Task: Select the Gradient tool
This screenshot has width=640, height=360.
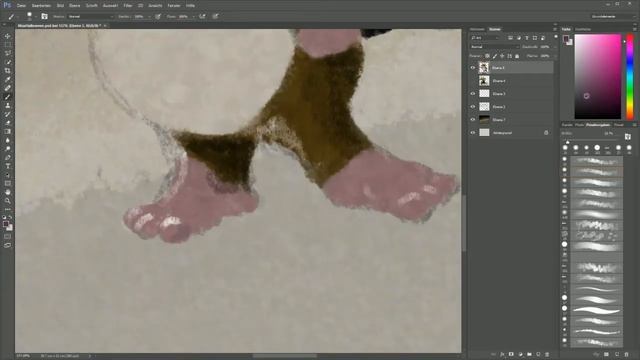Action: [7, 131]
